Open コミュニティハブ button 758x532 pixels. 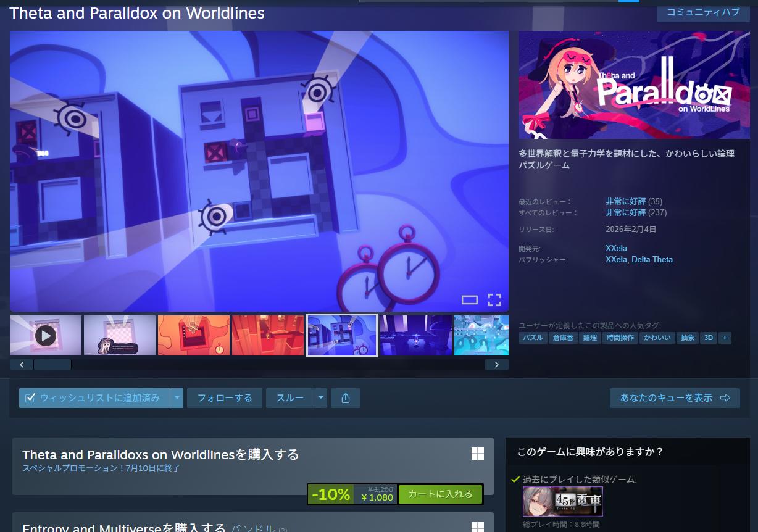703,12
